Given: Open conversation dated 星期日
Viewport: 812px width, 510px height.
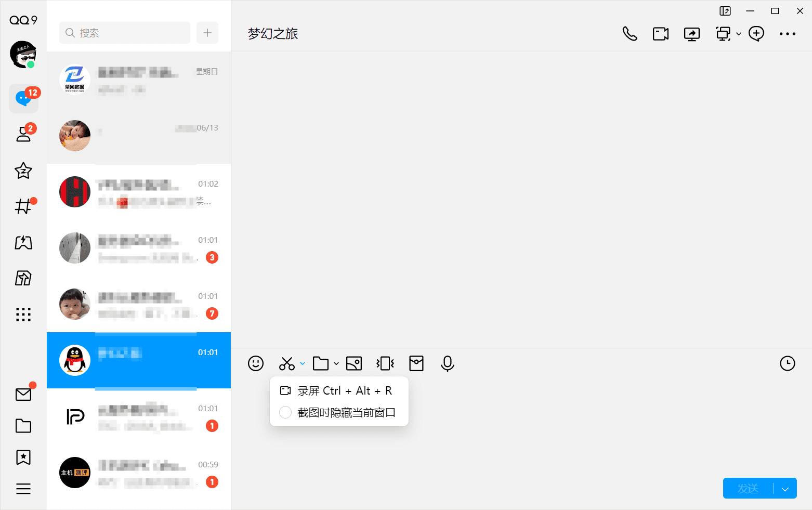Looking at the screenshot, I should coord(139,80).
